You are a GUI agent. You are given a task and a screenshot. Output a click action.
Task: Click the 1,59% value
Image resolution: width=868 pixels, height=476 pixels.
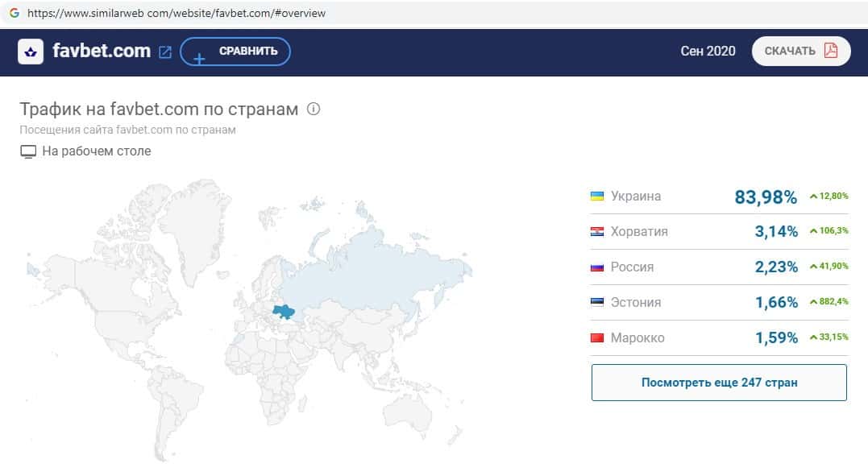777,337
